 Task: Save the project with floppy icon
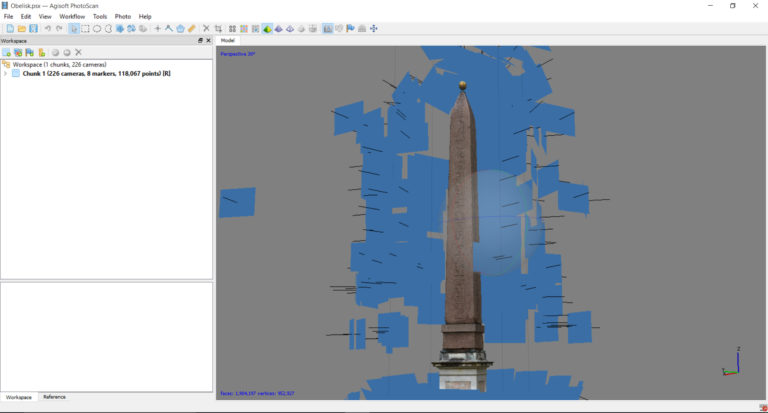coord(33,28)
